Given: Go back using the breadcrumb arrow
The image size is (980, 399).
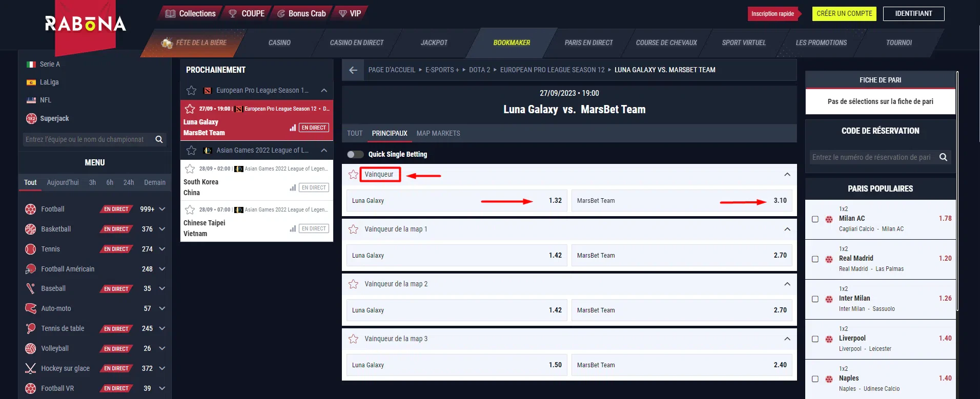Looking at the screenshot, I should click(353, 70).
